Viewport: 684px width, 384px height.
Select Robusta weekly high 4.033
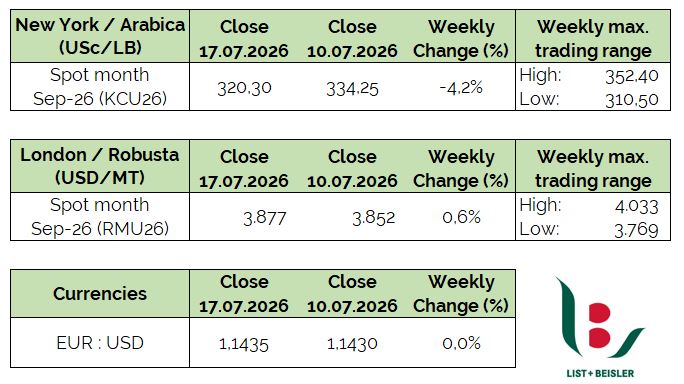636,206
